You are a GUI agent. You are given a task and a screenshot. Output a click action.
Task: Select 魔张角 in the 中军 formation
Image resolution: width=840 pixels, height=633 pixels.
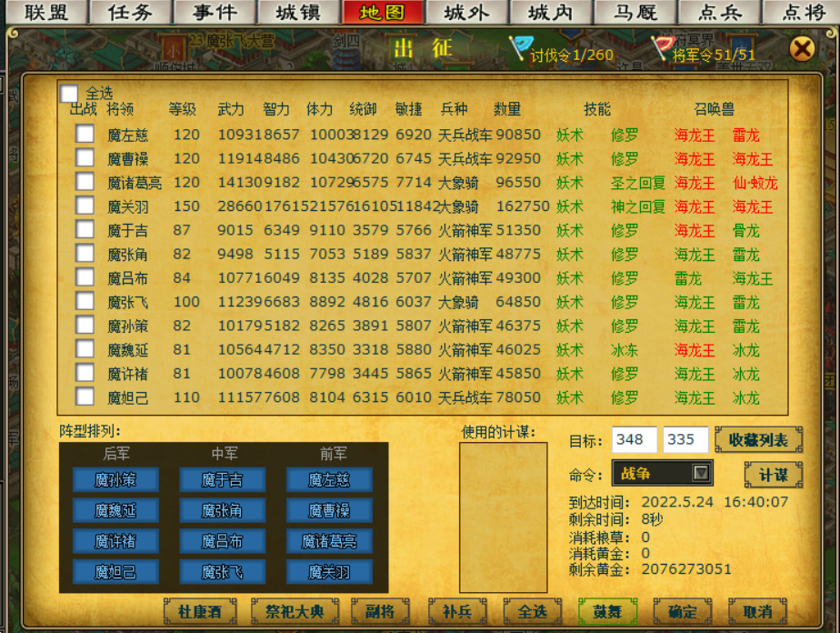coord(223,510)
